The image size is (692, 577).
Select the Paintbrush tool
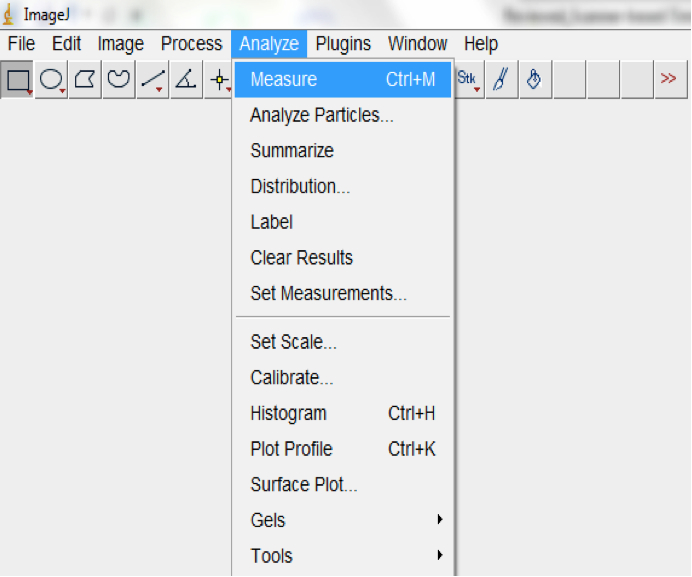click(502, 79)
